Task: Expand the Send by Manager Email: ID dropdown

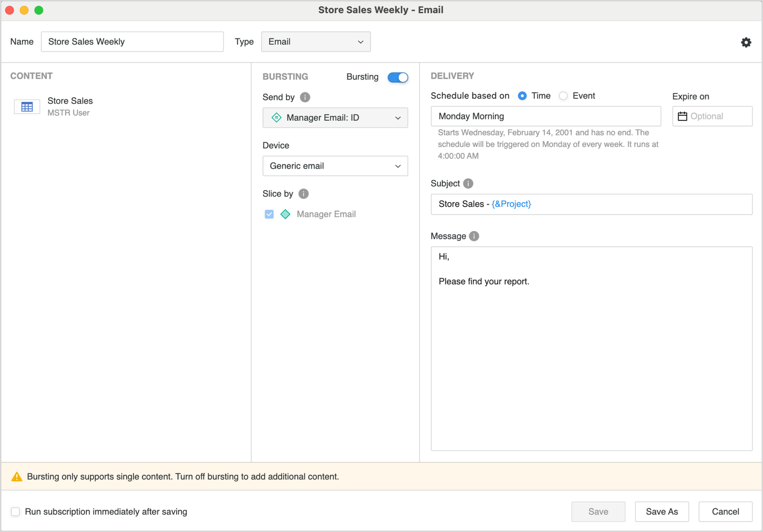Action: click(335, 117)
